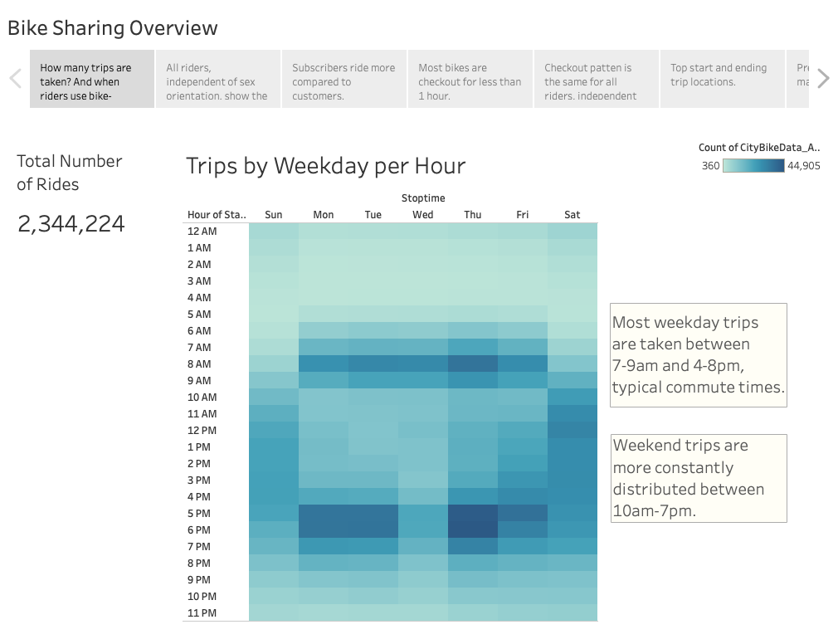Click the weekend trips distribution annotation

(698, 478)
